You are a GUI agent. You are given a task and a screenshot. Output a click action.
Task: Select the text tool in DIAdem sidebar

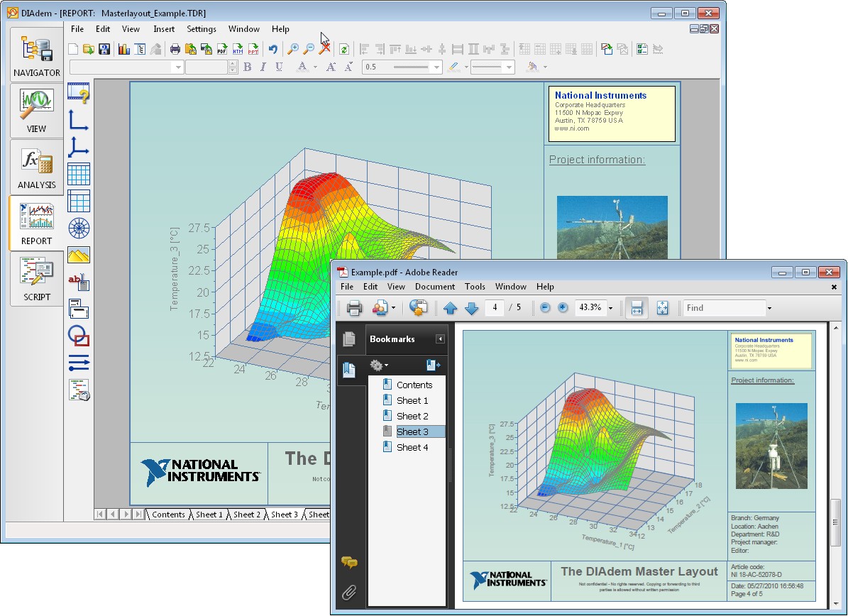click(x=79, y=282)
